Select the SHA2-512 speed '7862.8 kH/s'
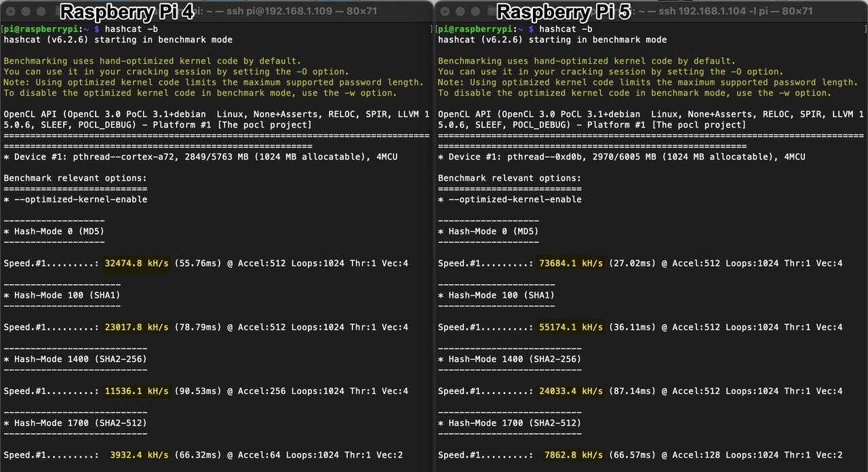Viewport: 868px width, 472px height. (x=574, y=455)
